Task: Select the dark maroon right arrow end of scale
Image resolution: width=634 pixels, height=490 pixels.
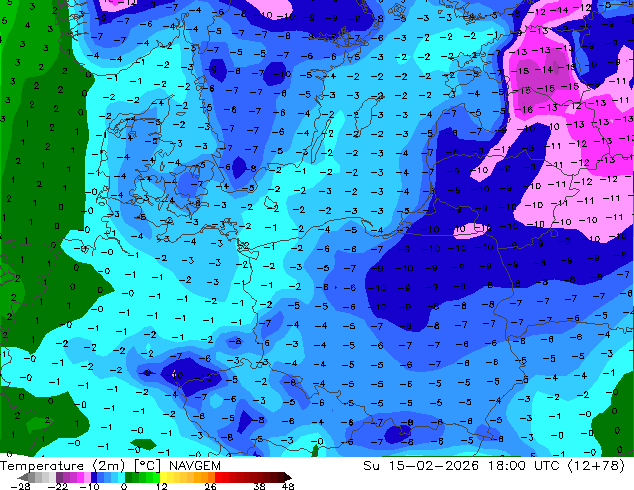Action: 288,477
